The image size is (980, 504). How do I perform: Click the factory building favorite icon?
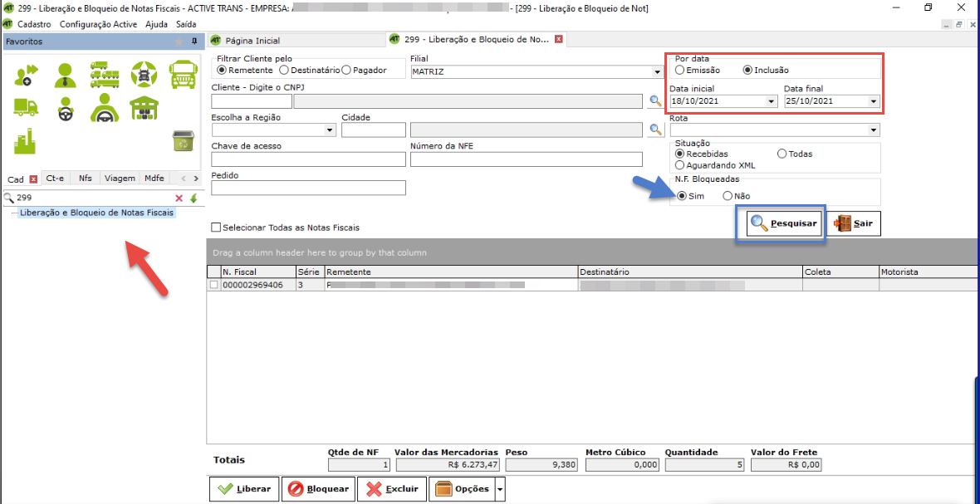point(27,142)
